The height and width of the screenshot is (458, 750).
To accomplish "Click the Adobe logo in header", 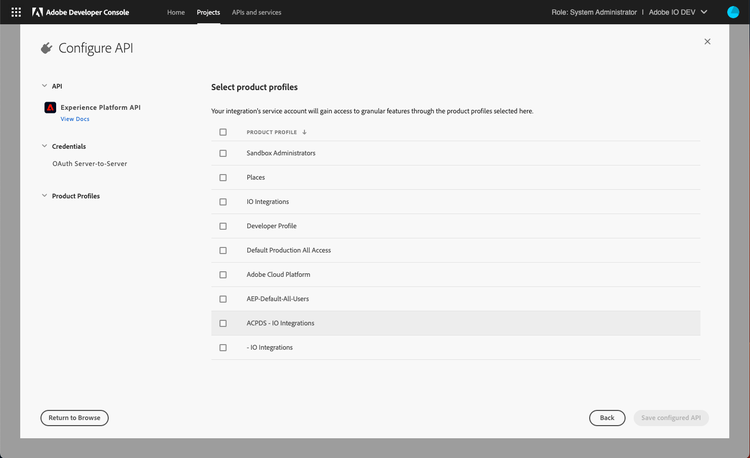I will click(37, 12).
